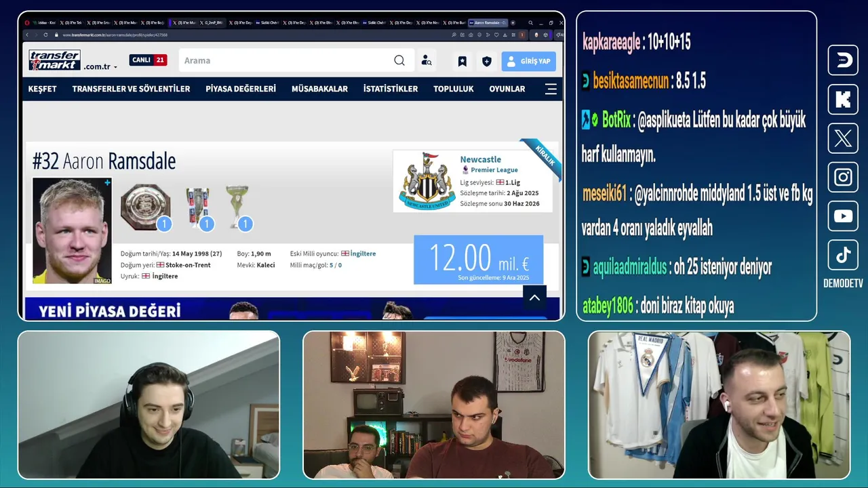Screen dimensions: 868x488
Task: Expand the hamburger navigation menu
Action: coord(551,89)
